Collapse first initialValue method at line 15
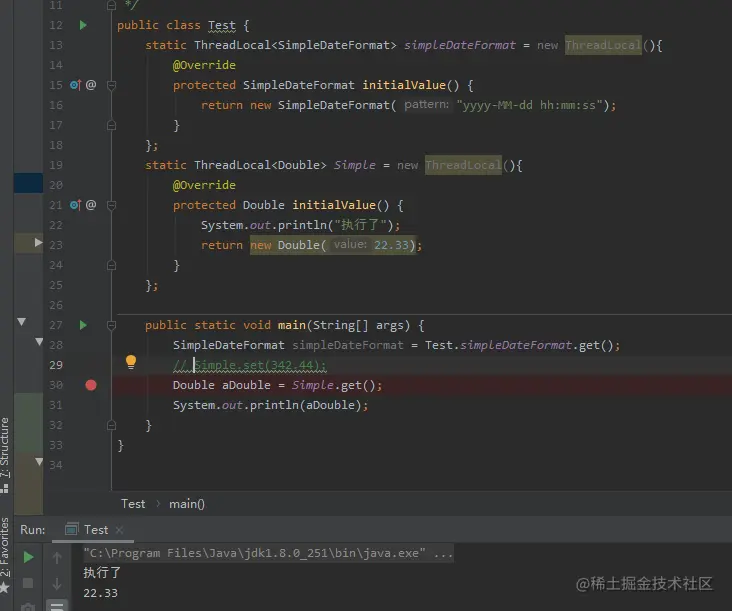Image resolution: width=732 pixels, height=611 pixels. tap(111, 85)
